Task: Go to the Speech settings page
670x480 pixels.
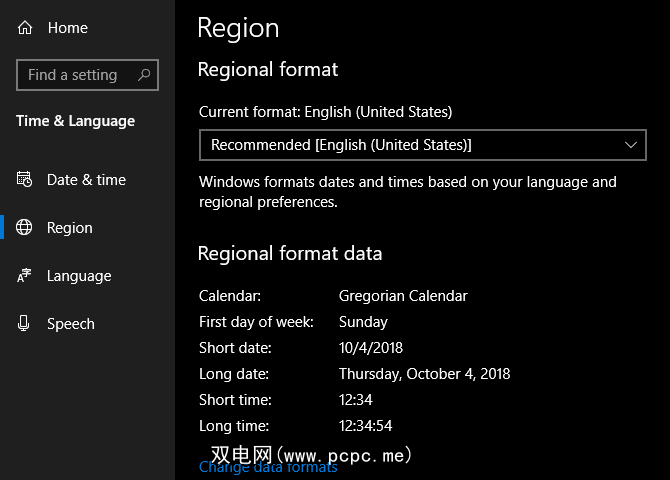Action: pos(71,324)
